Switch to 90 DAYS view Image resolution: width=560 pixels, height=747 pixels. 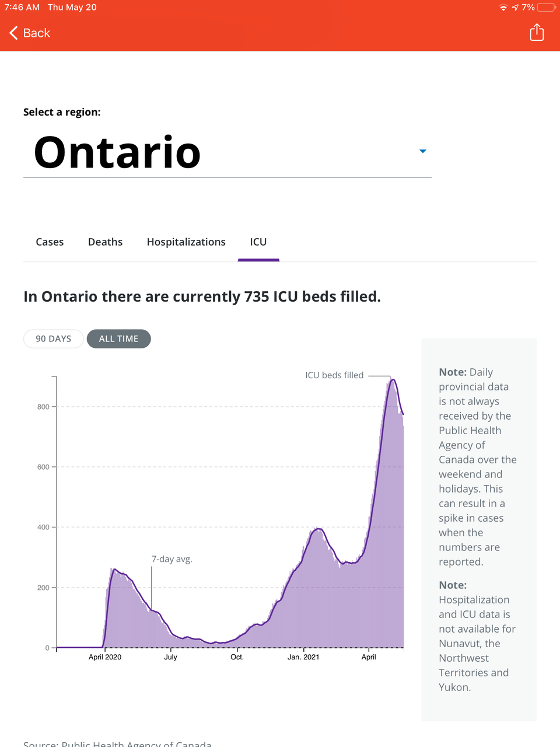53,338
